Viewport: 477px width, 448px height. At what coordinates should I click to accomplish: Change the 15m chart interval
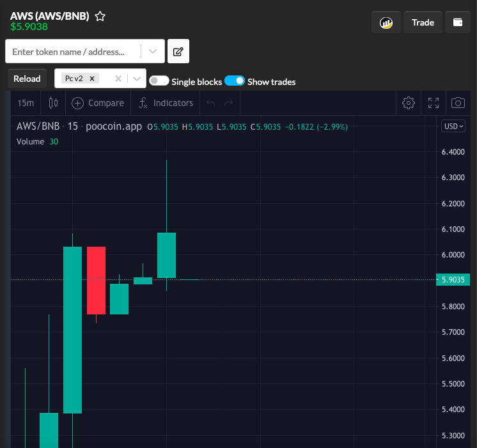(x=26, y=103)
